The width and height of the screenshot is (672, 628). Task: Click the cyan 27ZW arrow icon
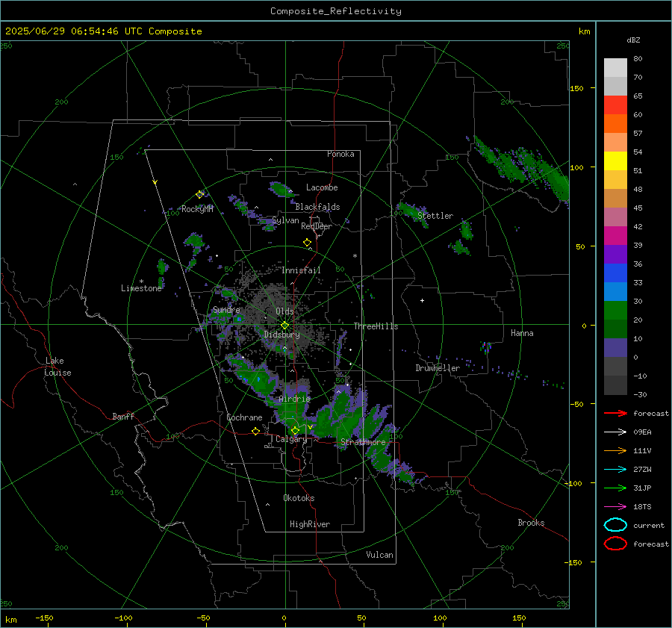tap(615, 470)
